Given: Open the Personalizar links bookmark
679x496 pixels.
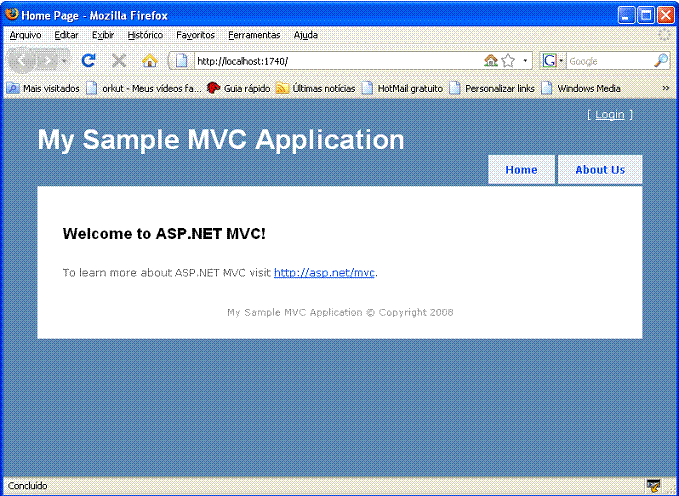Looking at the screenshot, I should (x=492, y=88).
